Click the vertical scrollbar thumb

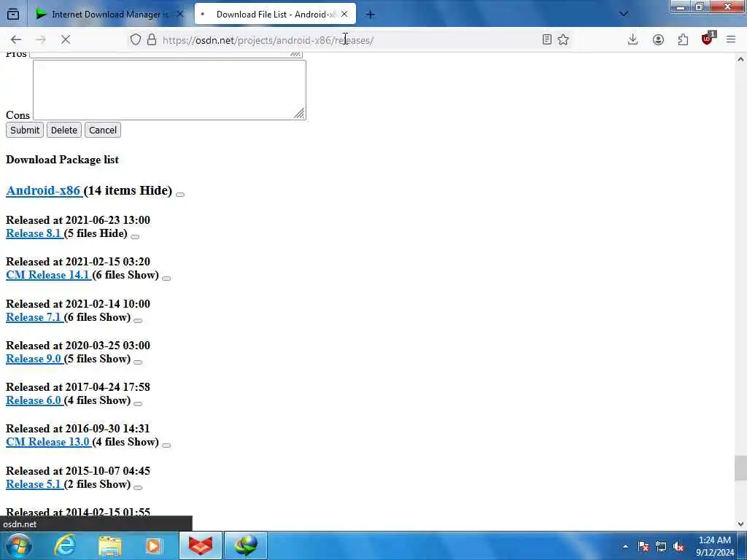(740, 469)
